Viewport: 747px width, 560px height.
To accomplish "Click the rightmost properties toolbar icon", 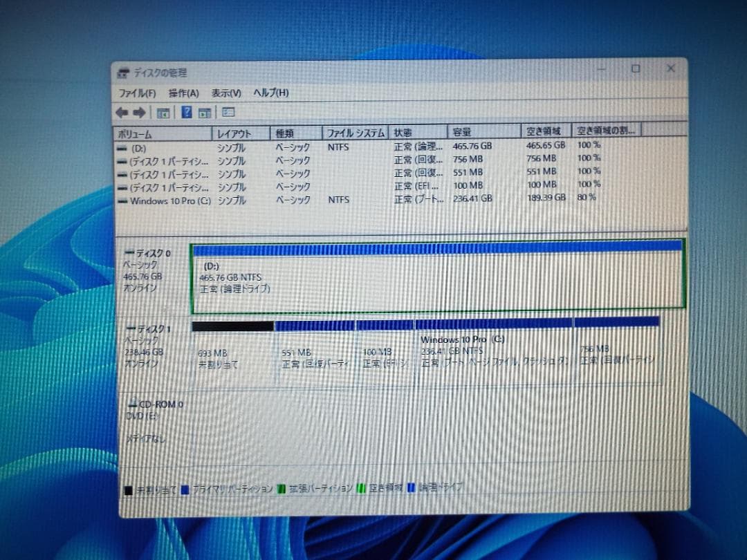I will point(228,112).
